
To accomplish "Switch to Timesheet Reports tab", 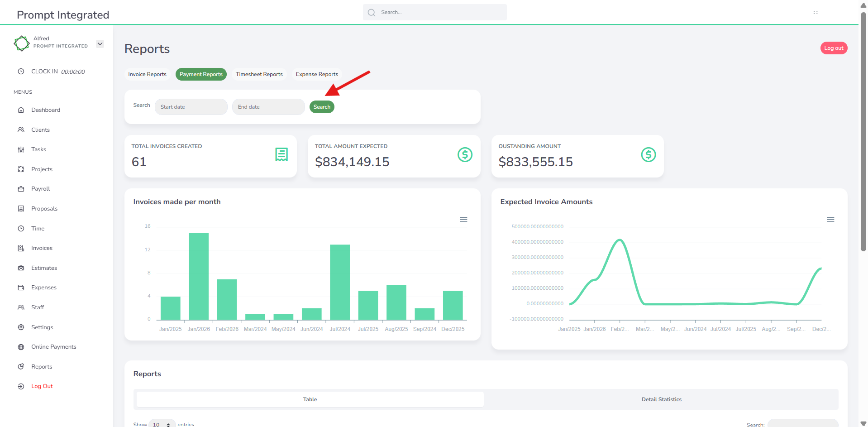I will 259,74.
